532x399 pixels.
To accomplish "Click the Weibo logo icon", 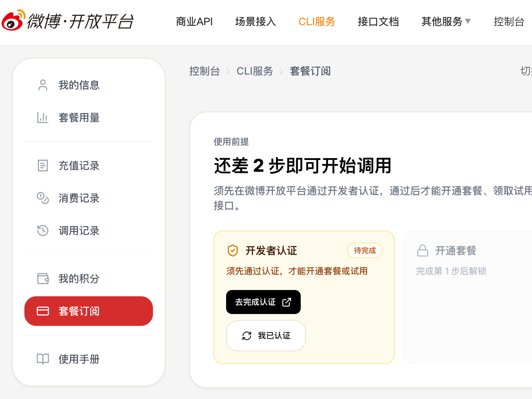I will [x=13, y=20].
